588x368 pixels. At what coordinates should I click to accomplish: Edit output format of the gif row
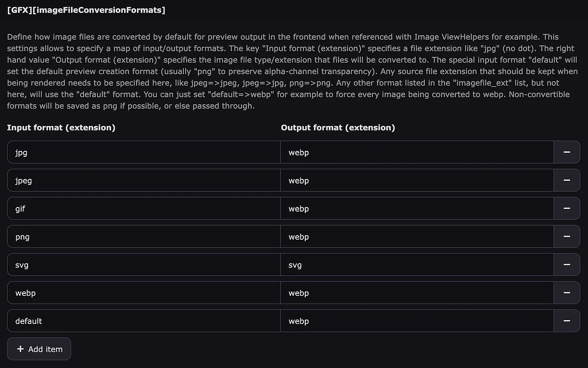tap(417, 208)
